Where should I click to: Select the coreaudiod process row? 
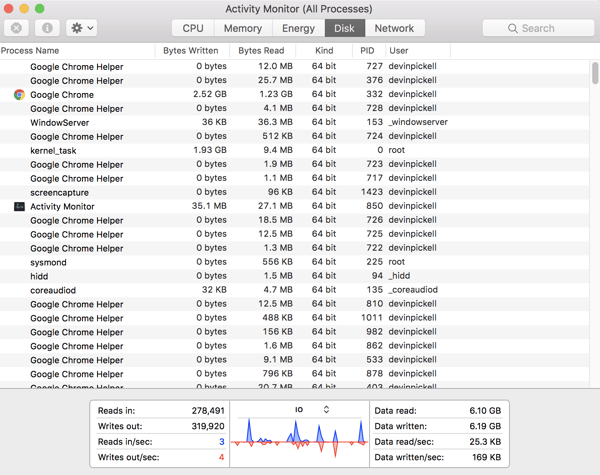[294, 290]
